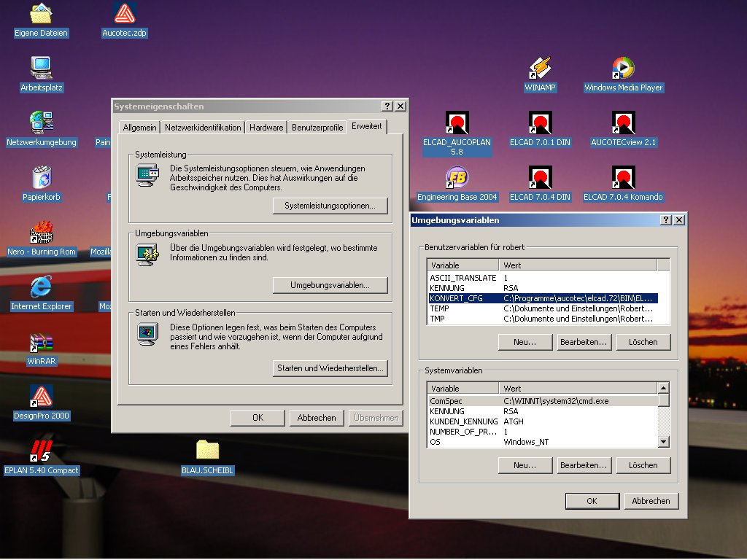The height and width of the screenshot is (560, 747).
Task: Switch to the Benutzerprofile tab
Action: [x=317, y=128]
